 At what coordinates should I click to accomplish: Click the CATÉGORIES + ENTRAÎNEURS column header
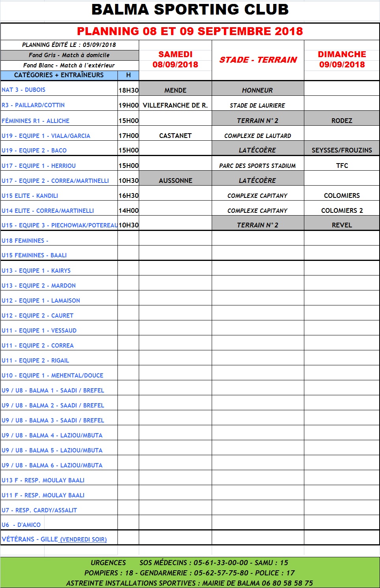(59, 75)
